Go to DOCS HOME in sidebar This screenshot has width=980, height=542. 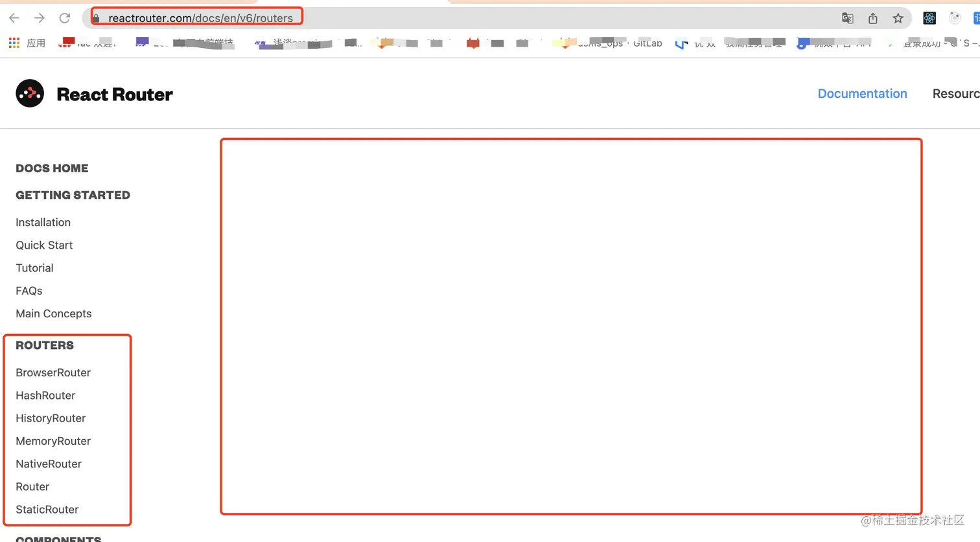pyautogui.click(x=52, y=168)
